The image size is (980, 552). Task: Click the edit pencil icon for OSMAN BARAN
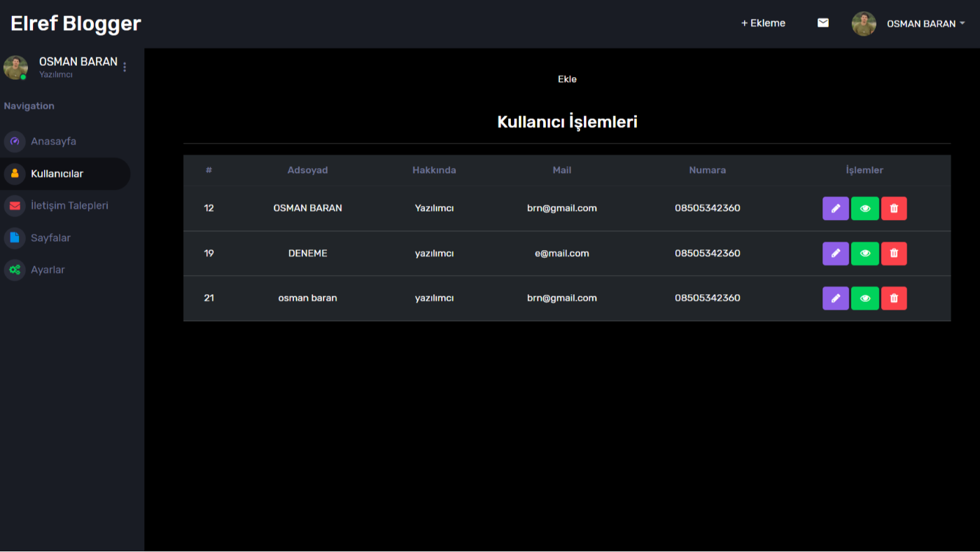point(835,209)
